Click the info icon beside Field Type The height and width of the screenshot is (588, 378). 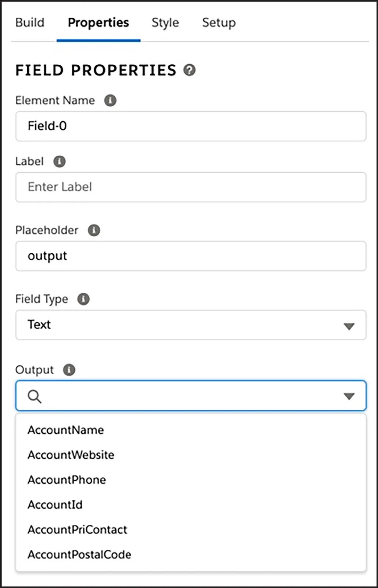(83, 299)
